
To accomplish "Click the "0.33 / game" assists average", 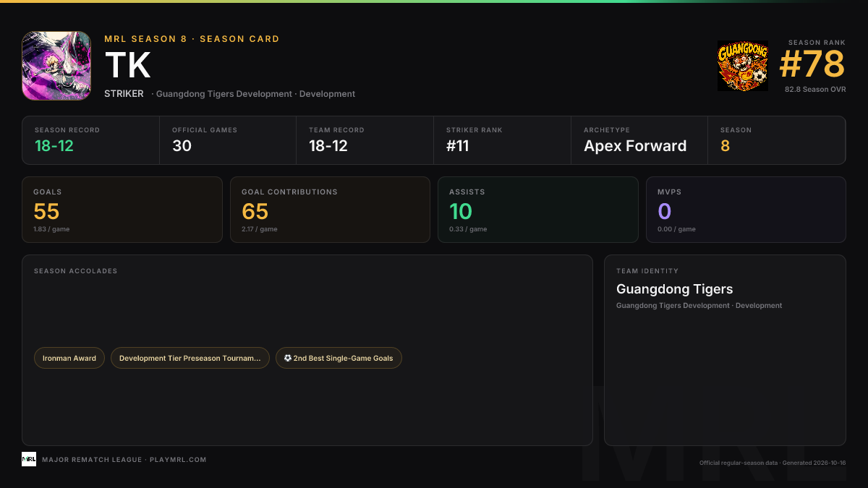I will coord(468,229).
